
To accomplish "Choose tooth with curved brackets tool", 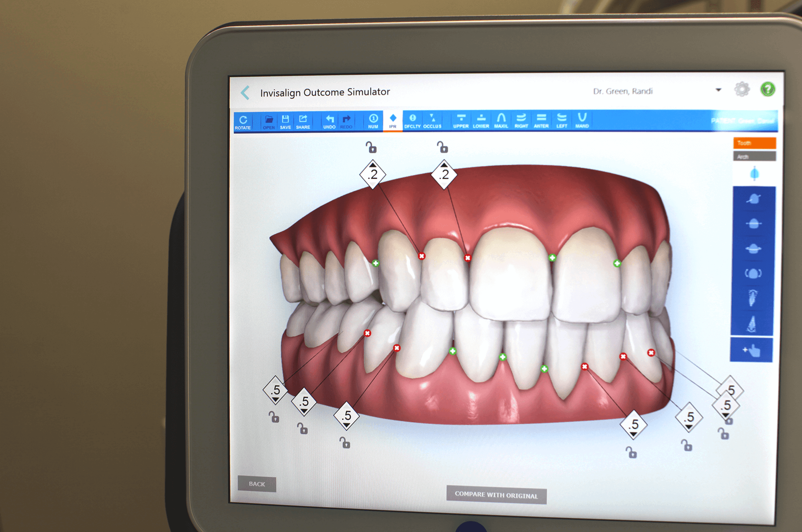I will click(753, 274).
